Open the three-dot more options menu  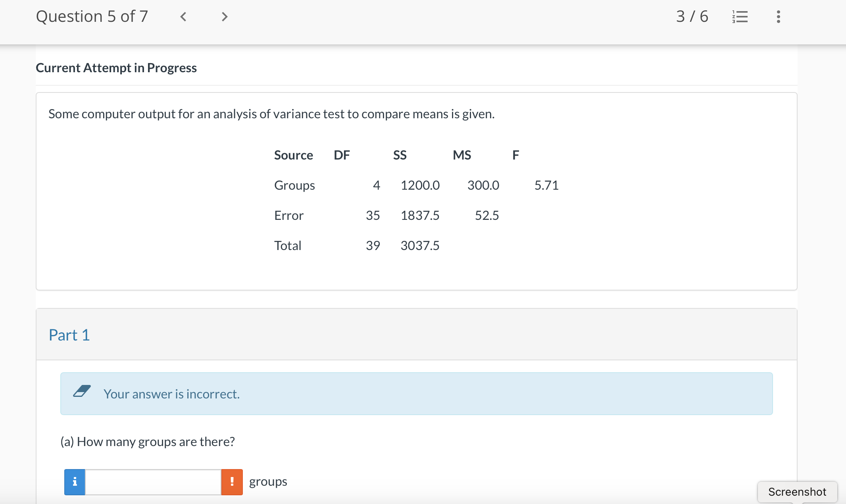pos(778,17)
